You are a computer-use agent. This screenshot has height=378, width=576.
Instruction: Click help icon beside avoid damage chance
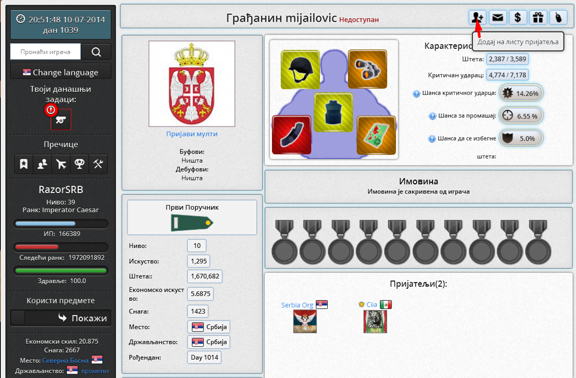coord(432,139)
